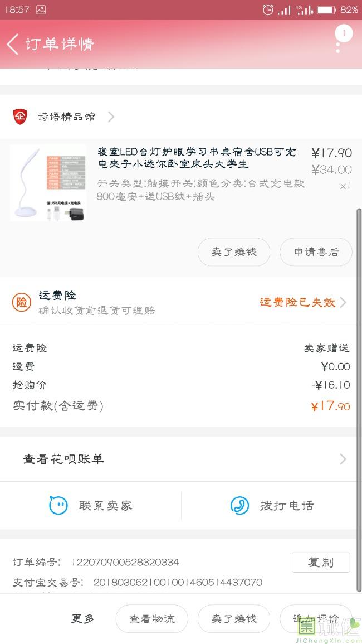The height and width of the screenshot is (644, 362).
Task: Tap 联系卖家 label to message seller
Action: coord(105,506)
